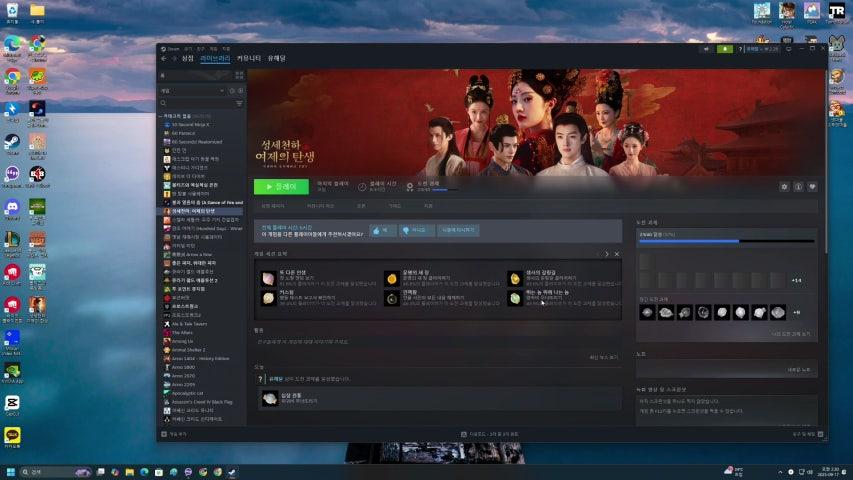Go forward with the Steam forward arrow

pos(174,58)
